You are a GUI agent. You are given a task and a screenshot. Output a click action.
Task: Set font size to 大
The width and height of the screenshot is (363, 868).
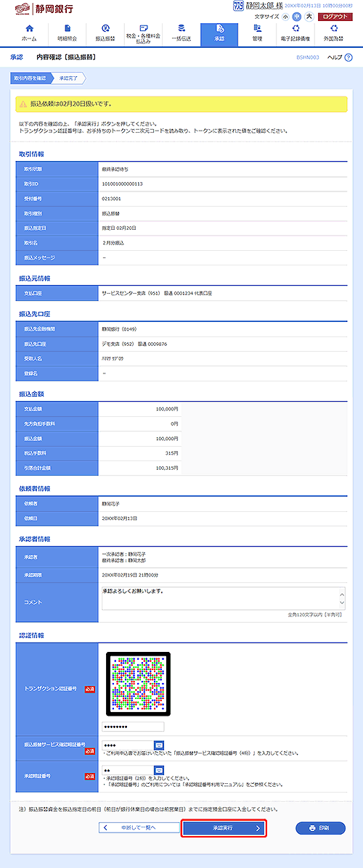(308, 17)
